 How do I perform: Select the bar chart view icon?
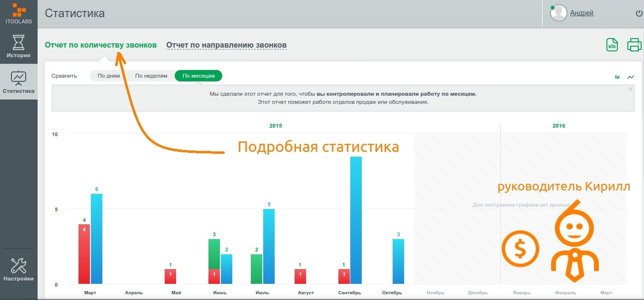(617, 76)
